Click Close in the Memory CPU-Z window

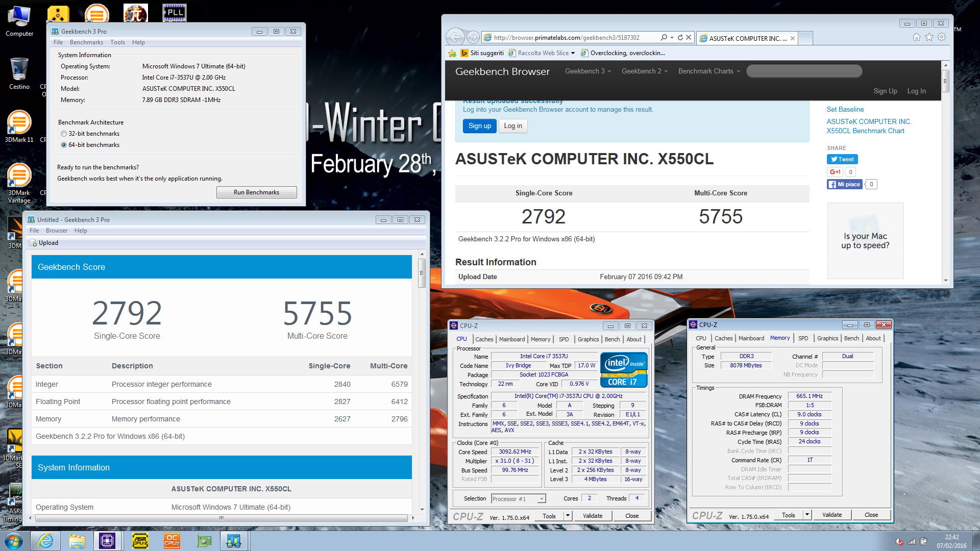(x=871, y=515)
